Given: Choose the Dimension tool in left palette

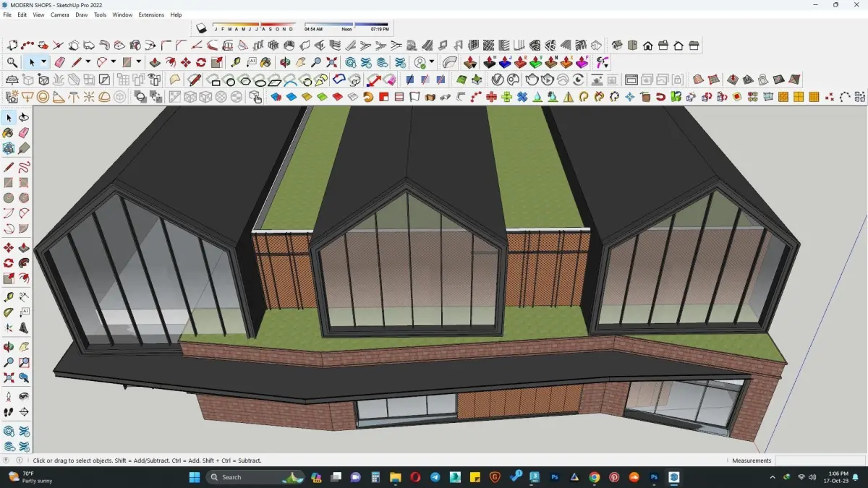Looking at the screenshot, I should tap(24, 296).
